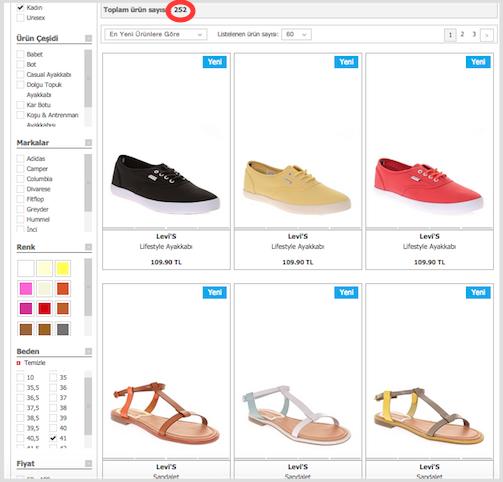Screen dimensions: 503x482
Task: Click Yeni badge on black sneaker
Action: [215, 62]
